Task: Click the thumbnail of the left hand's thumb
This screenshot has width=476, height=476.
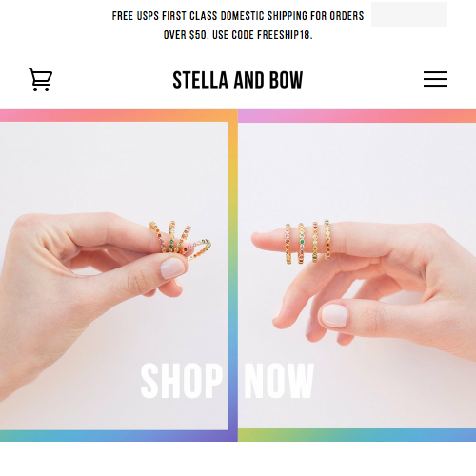Action: (172, 268)
